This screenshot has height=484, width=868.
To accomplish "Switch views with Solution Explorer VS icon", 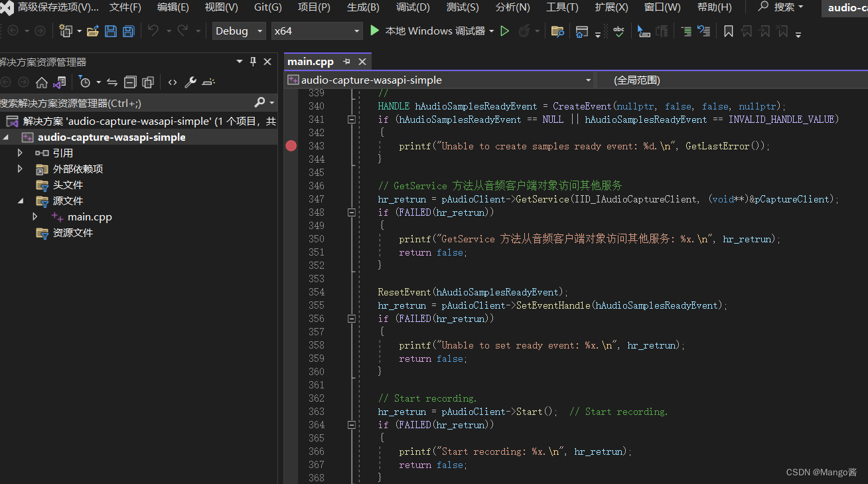I will (59, 82).
